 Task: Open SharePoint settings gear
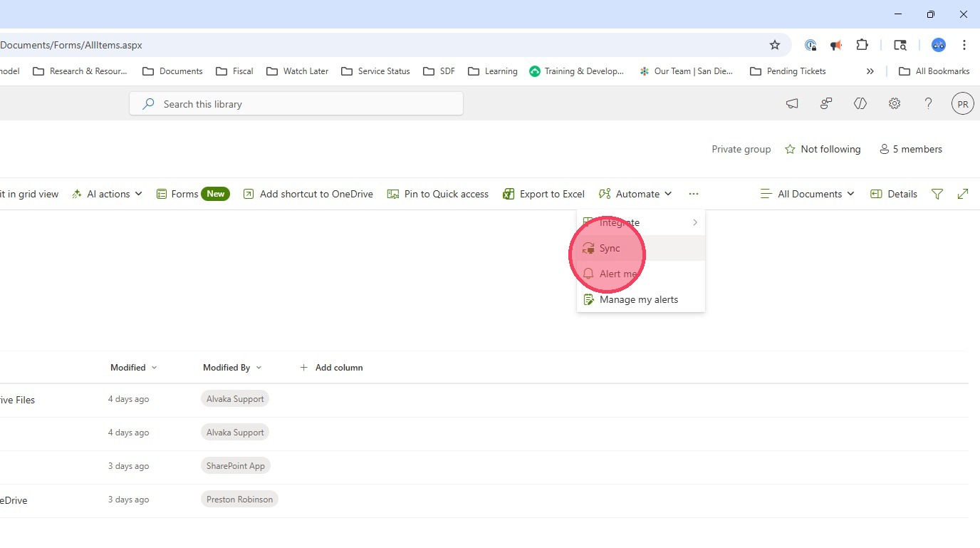(895, 103)
